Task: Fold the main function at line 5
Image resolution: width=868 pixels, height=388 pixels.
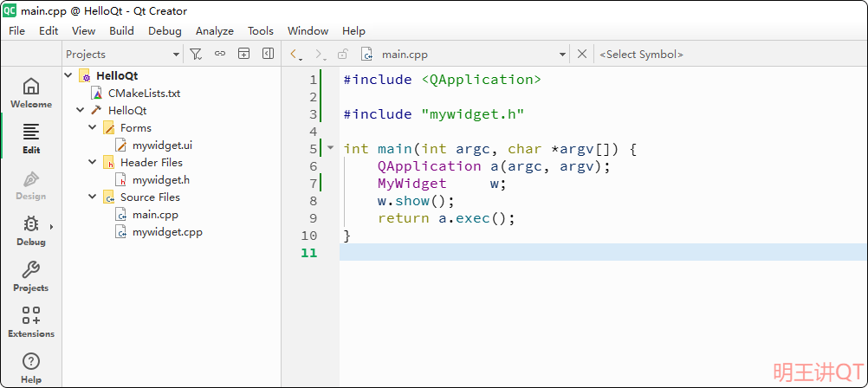Action: [330, 148]
